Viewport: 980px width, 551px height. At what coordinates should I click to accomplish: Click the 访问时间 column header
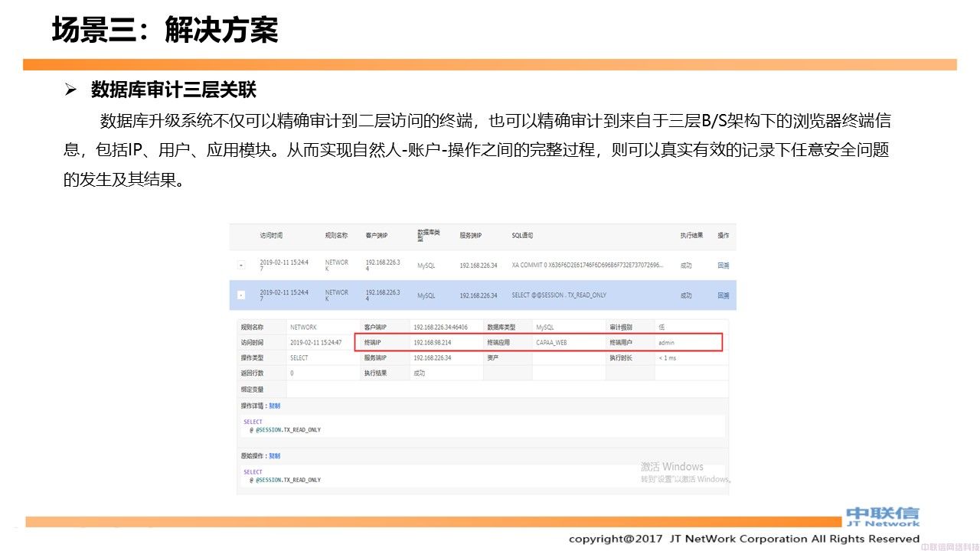pyautogui.click(x=271, y=236)
